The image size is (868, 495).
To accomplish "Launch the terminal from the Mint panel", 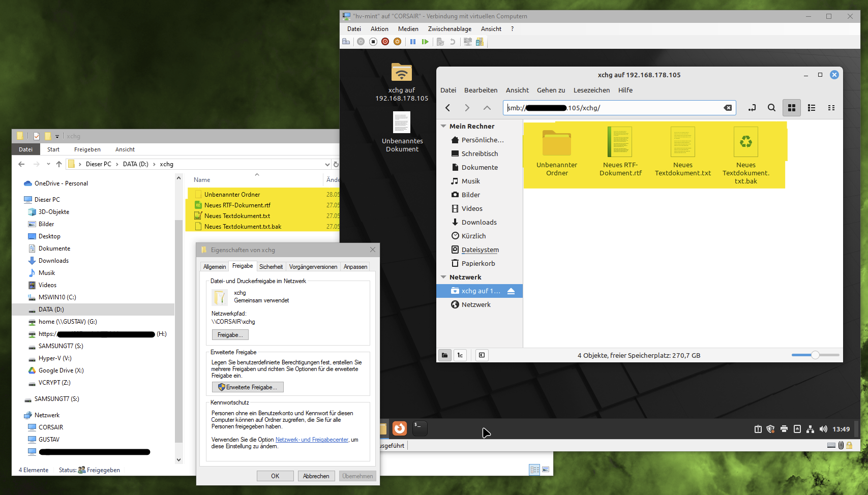I will tap(420, 428).
